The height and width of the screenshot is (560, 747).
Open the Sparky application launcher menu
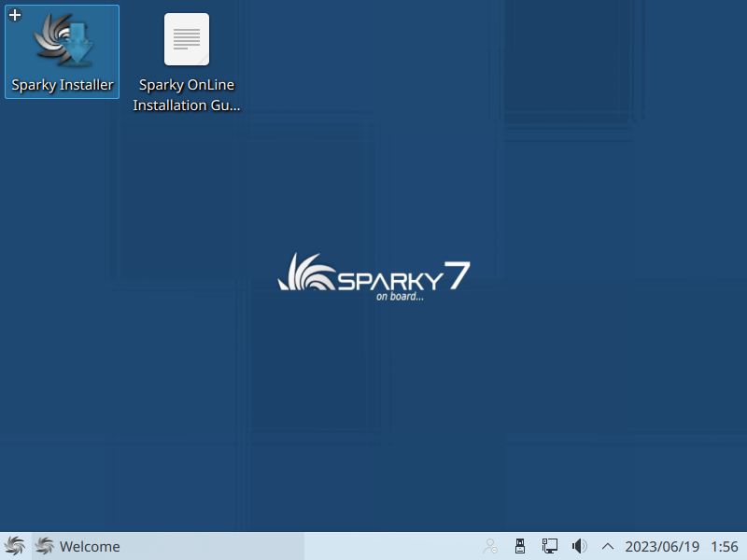tap(15, 546)
